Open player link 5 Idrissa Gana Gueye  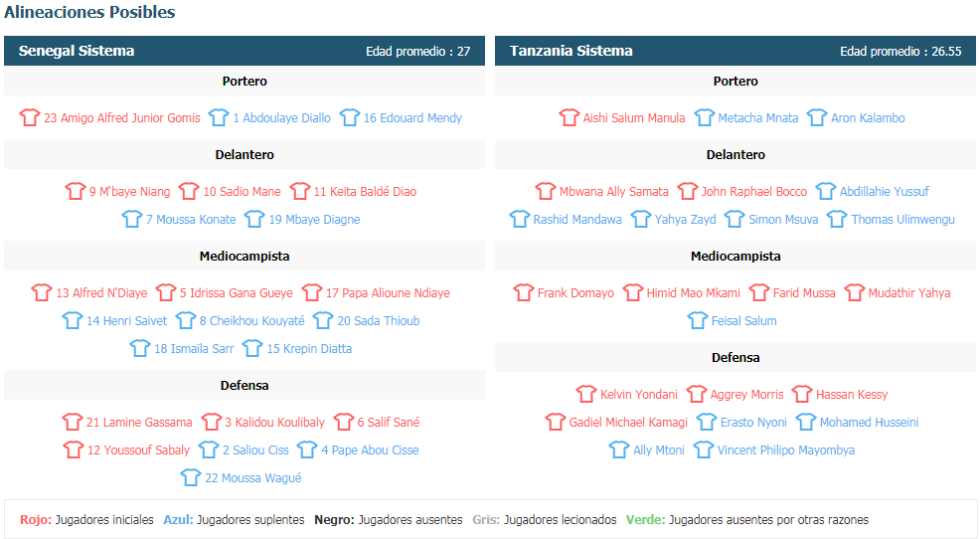(237, 292)
